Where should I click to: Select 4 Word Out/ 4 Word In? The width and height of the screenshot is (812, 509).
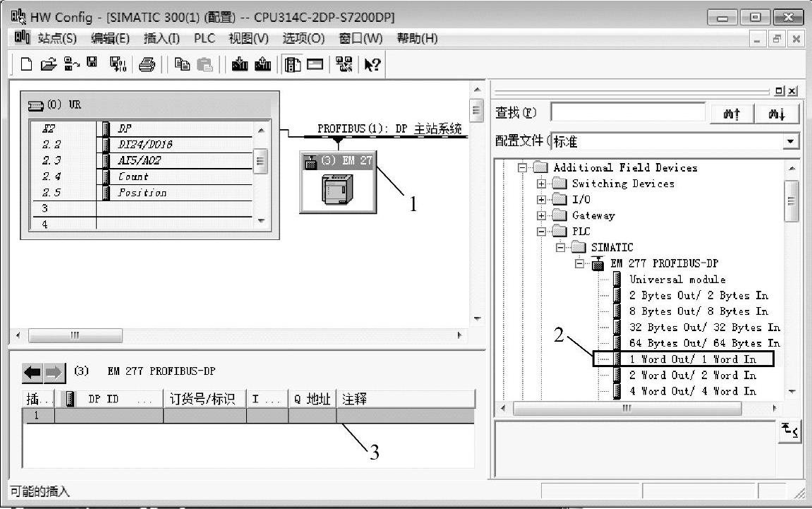coord(693,391)
